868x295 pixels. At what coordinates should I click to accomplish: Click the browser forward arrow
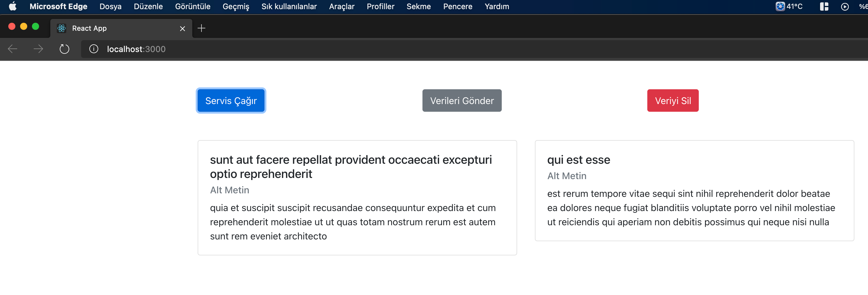(x=38, y=49)
